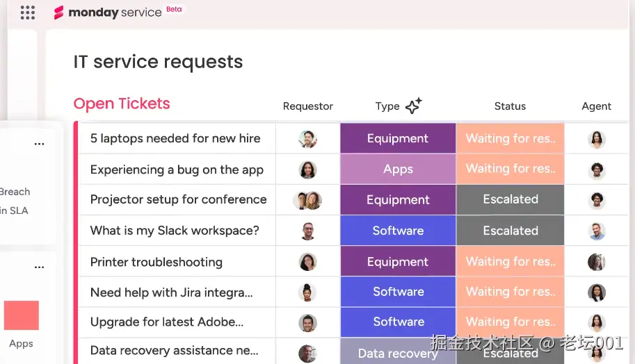Image resolution: width=635 pixels, height=364 pixels.
Task: Open 'What is my Slack workspace?' ticket
Action: point(175,231)
